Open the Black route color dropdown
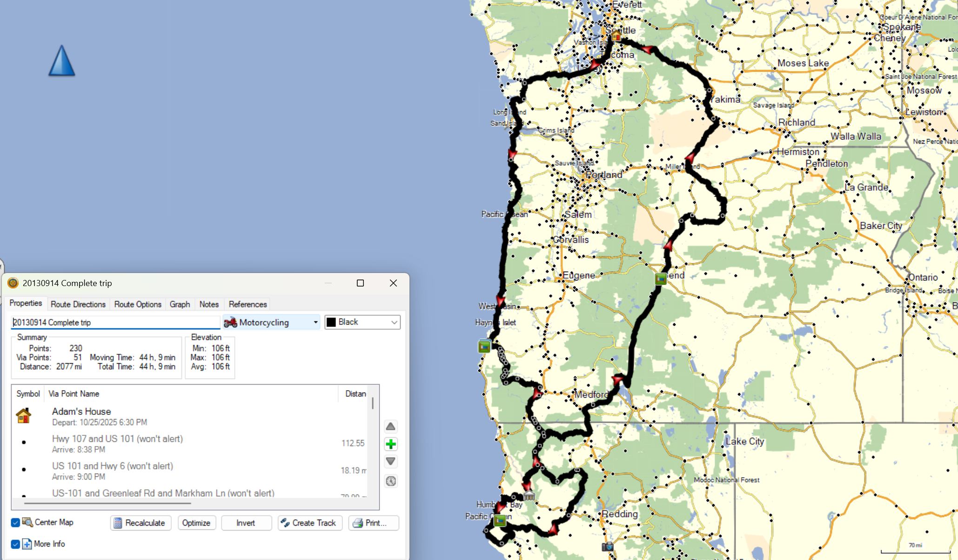 pos(362,322)
